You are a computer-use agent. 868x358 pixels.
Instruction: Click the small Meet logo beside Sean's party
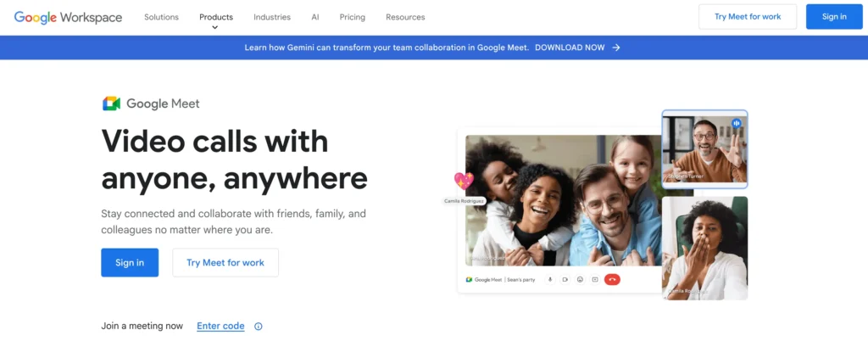click(469, 280)
